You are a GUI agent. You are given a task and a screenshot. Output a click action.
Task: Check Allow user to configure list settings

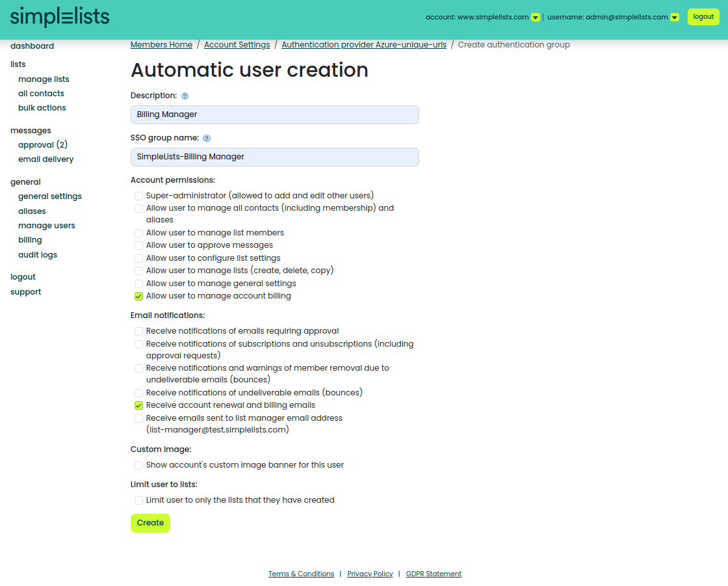[139, 259]
